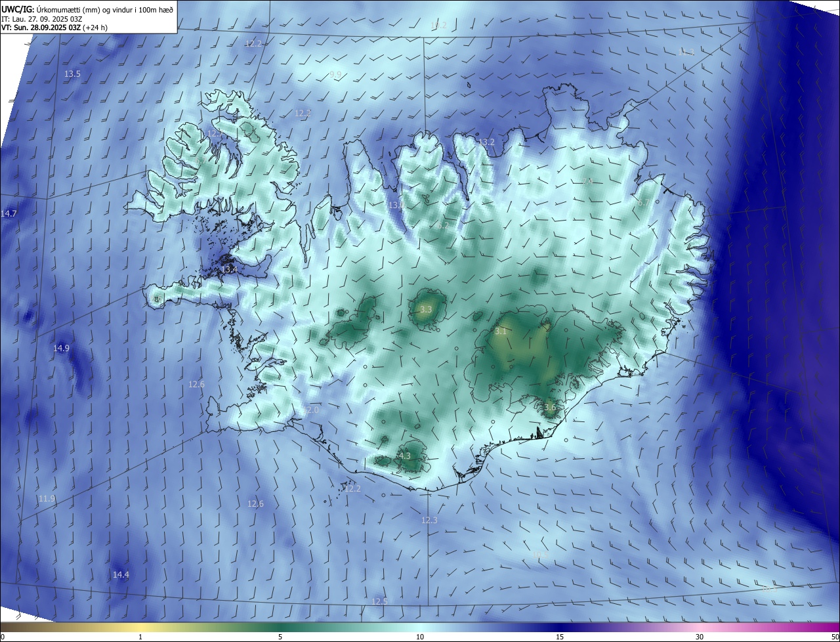
Task: Click the colorbar tick labeled 0
Action: 3,637
